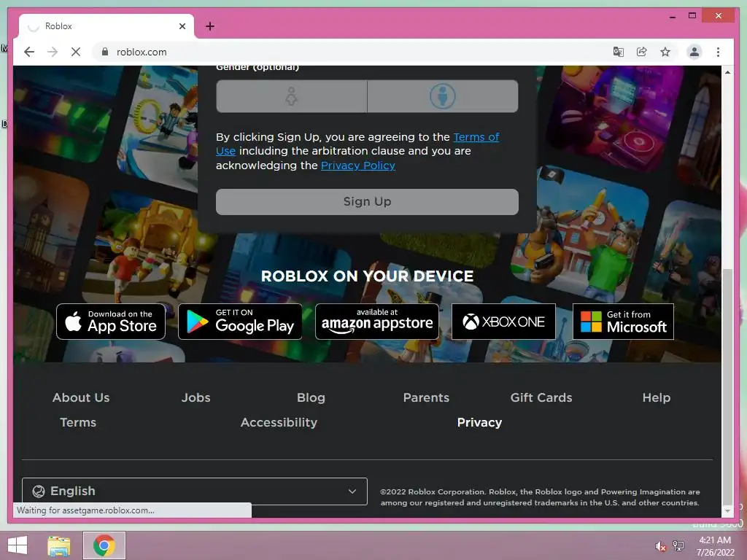Open the Blog footer link

[x=311, y=397]
